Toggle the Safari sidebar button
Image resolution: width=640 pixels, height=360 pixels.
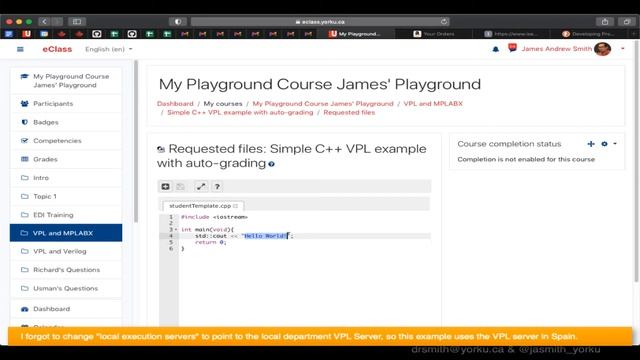click(77, 21)
